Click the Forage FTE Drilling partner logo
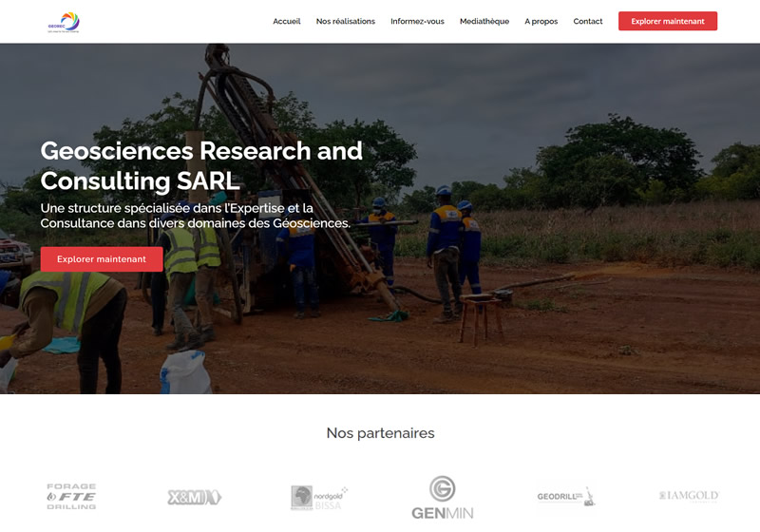The image size is (760, 532). [71, 496]
